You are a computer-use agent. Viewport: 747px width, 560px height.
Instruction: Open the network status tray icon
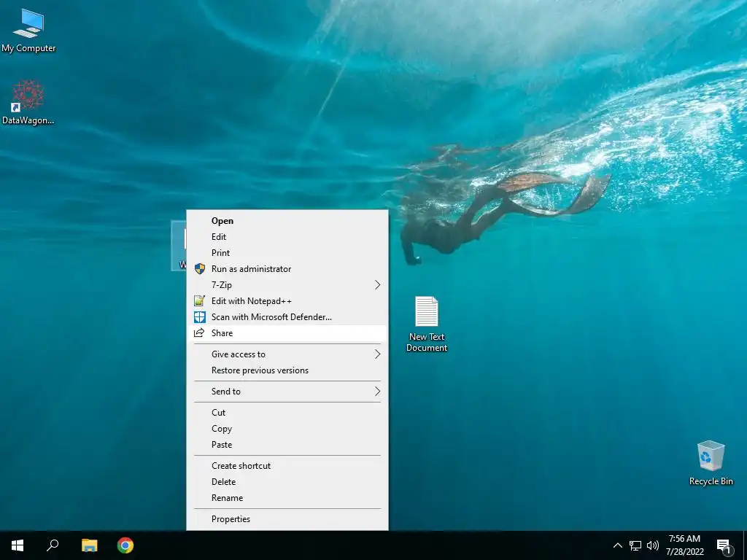tap(635, 545)
